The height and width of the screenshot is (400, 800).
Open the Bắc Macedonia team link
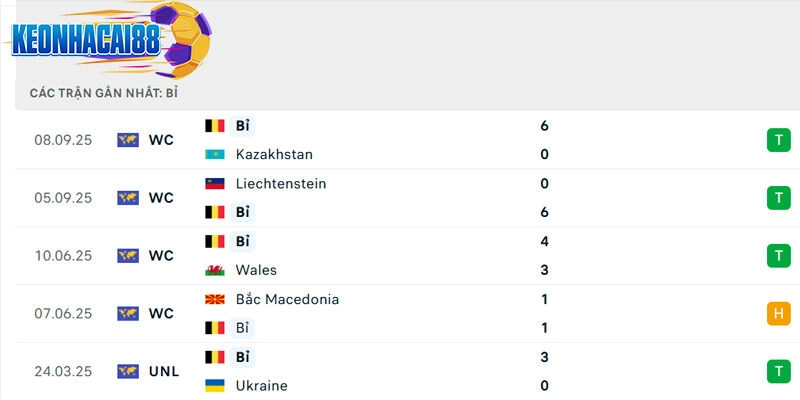(287, 299)
